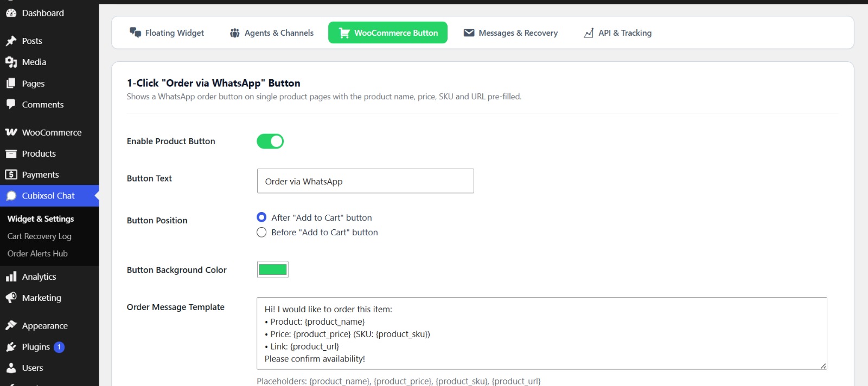Click the Button Background Color label
Viewport: 868px width, 386px height.
[177, 270]
